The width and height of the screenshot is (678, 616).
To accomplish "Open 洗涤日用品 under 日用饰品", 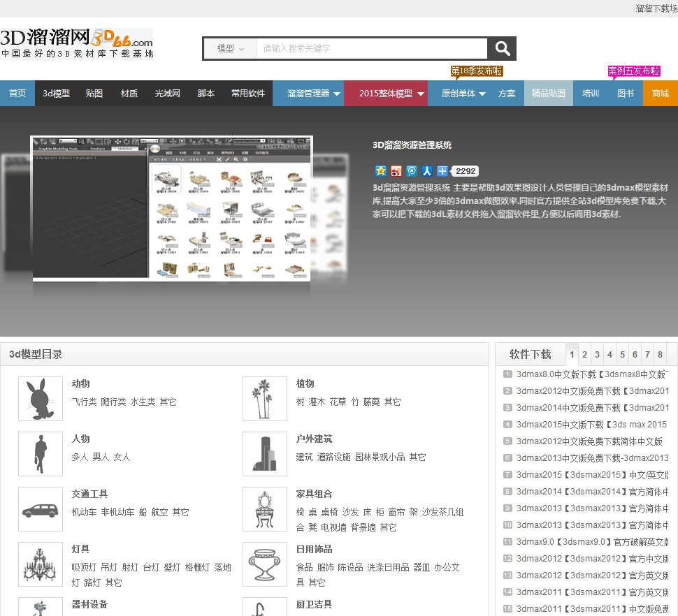I will pyautogui.click(x=388, y=567).
